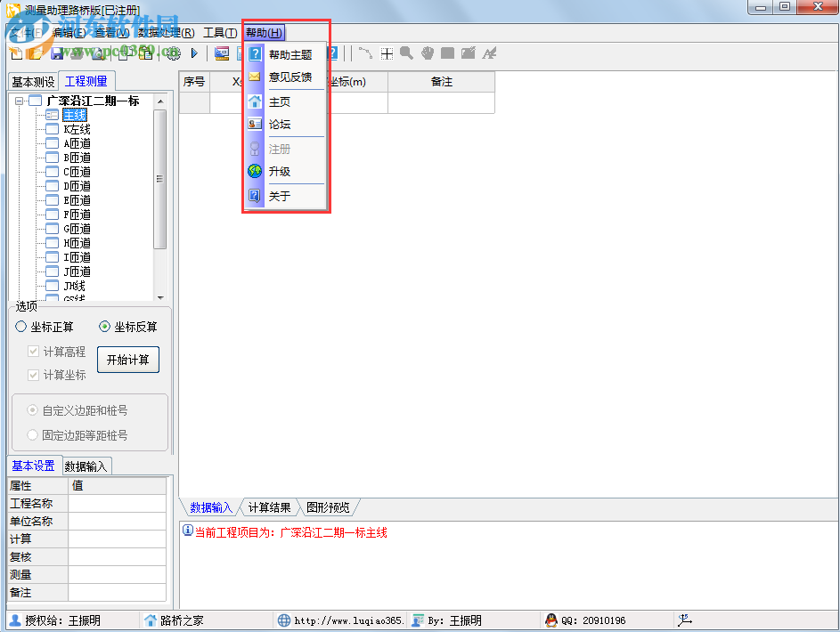
Task: Choose 关于 from the Help menu
Action: coord(286,196)
